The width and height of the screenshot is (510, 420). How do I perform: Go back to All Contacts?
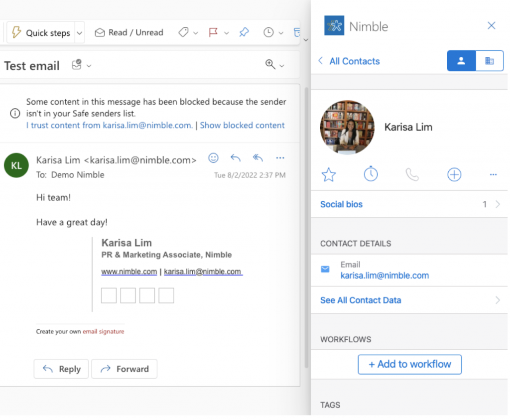point(349,61)
